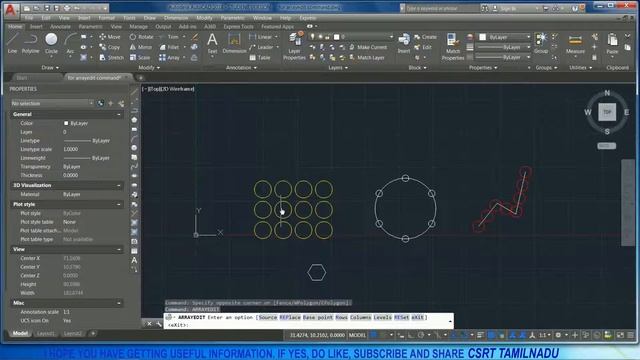Image resolution: width=640 pixels, height=360 pixels.
Task: Open the Format menu
Action: pyautogui.click(x=107, y=18)
